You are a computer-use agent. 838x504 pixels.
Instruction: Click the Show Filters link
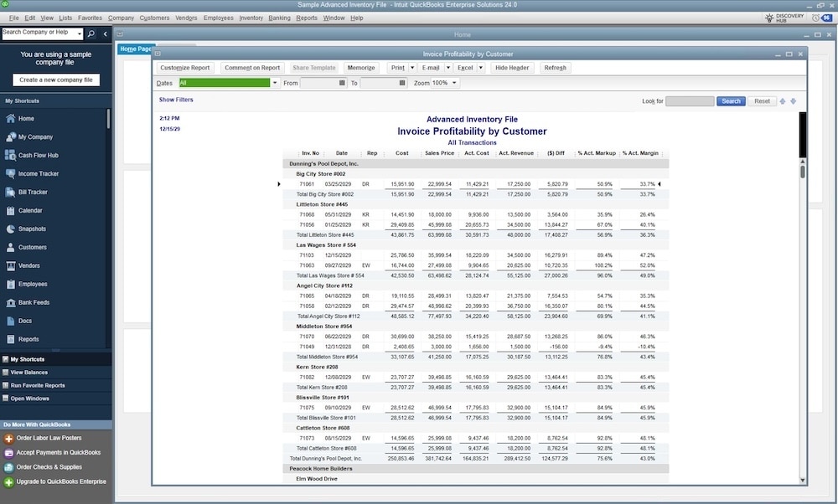point(176,100)
